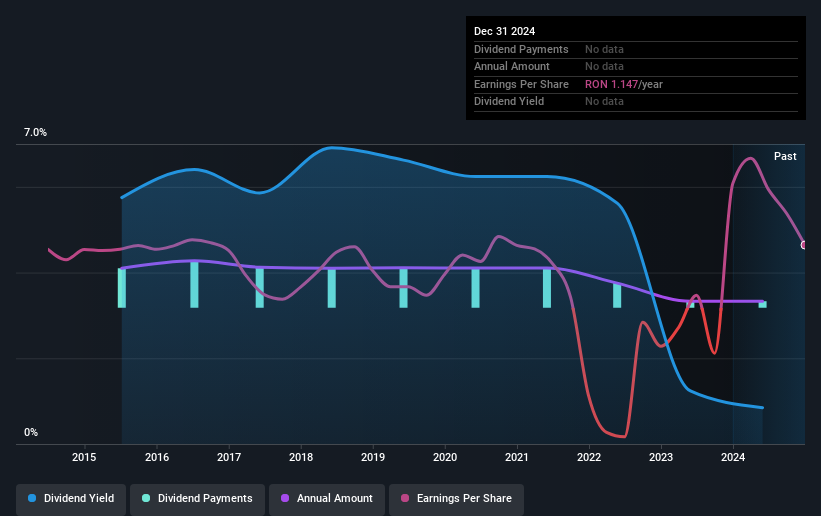The width and height of the screenshot is (821, 516).
Task: Click the No data value for Dividend Yield
Action: tap(604, 102)
